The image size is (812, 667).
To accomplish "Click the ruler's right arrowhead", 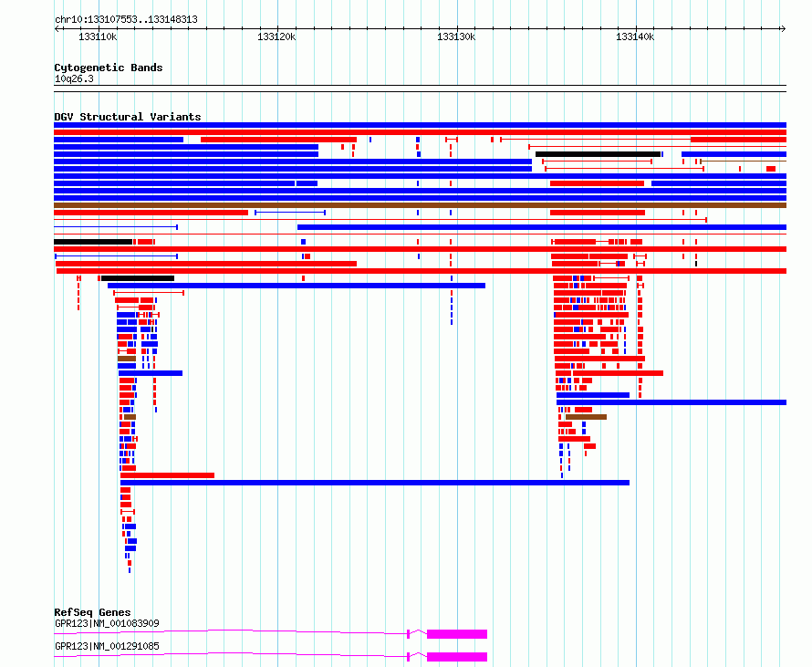I will coord(784,29).
